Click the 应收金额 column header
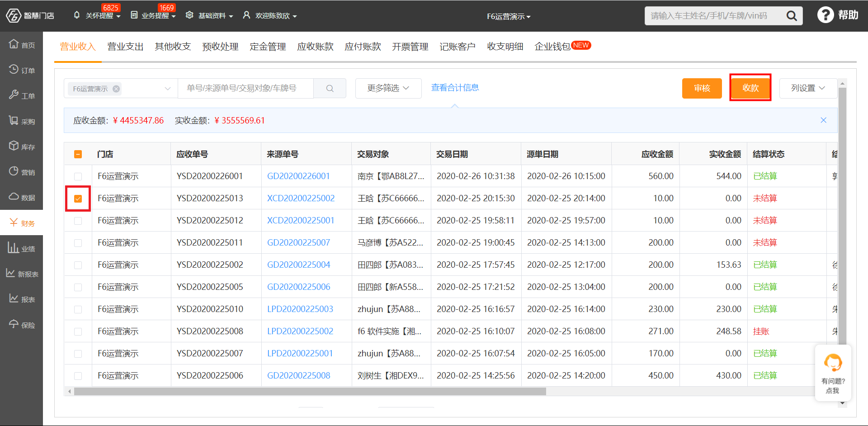Viewport: 868px width, 426px height. [657, 154]
